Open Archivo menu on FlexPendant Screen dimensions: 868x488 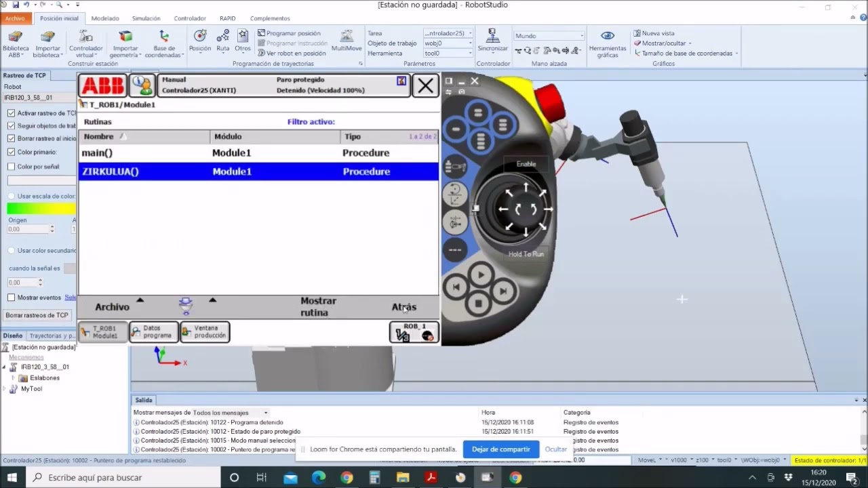[x=112, y=307]
